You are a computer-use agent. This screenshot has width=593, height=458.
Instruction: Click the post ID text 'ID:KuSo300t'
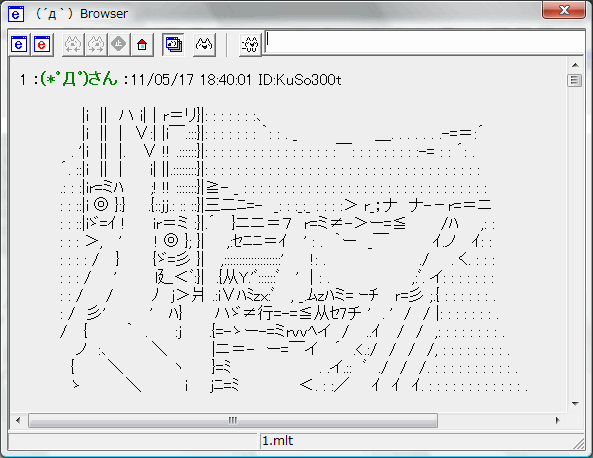(300, 80)
